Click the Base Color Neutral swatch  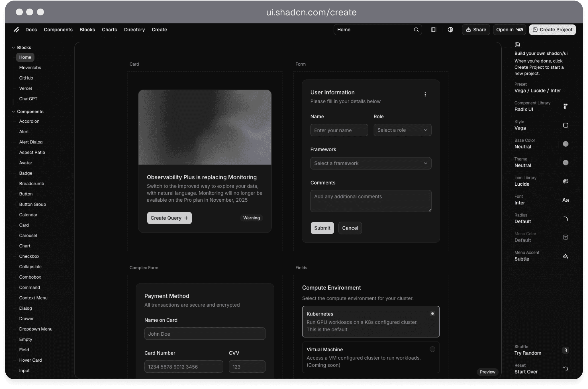point(565,144)
